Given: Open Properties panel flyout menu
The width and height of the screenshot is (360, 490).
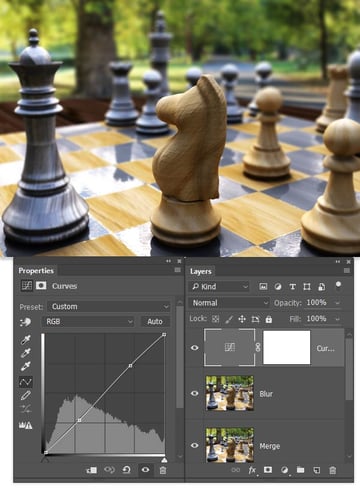Looking at the screenshot, I should click(x=177, y=270).
